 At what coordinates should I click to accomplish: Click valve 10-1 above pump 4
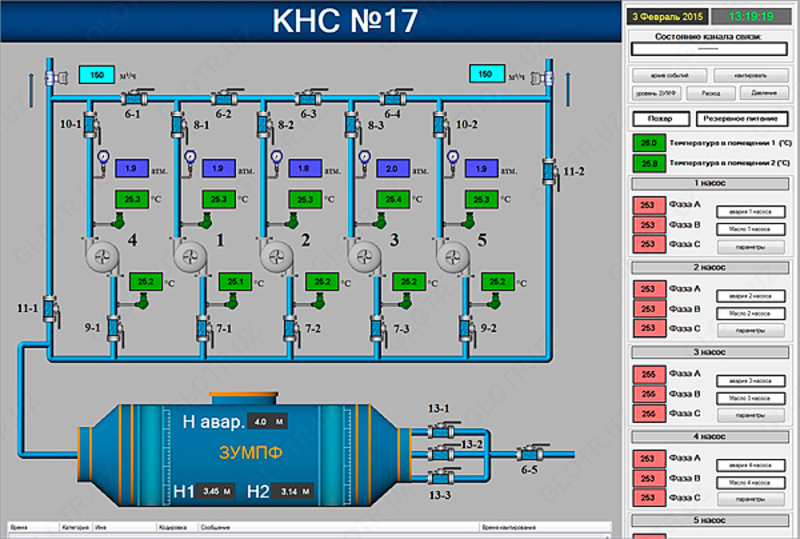coord(90,125)
